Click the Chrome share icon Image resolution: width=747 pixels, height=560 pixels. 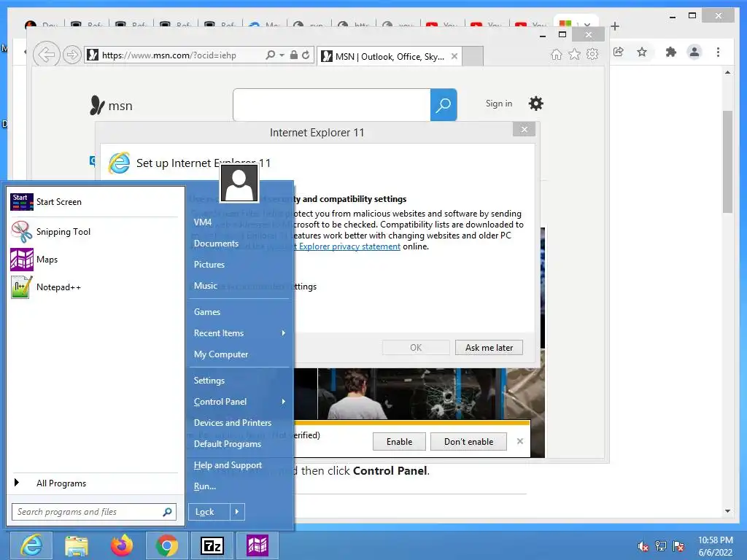pos(619,52)
